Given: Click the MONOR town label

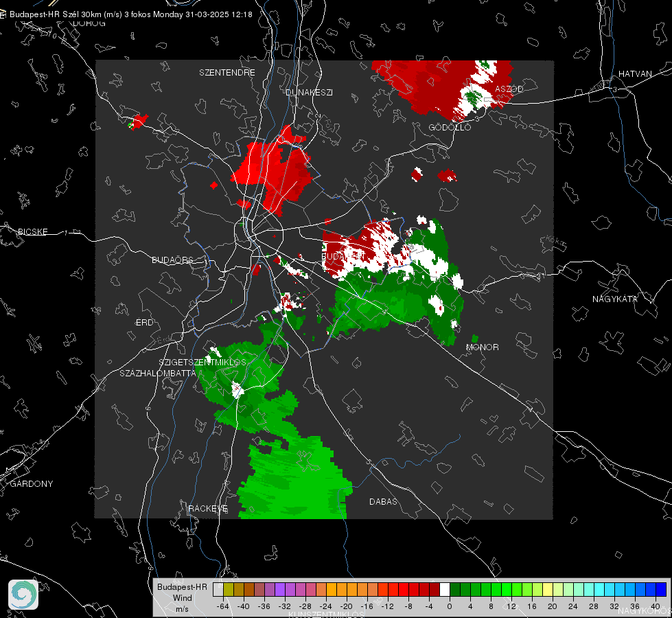Looking at the screenshot, I should tap(482, 347).
